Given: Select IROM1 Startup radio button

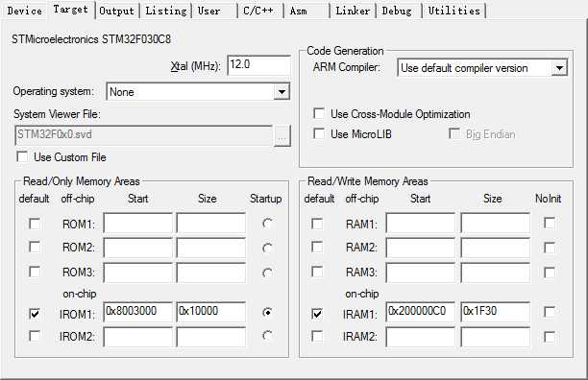Looking at the screenshot, I should pos(267,312).
